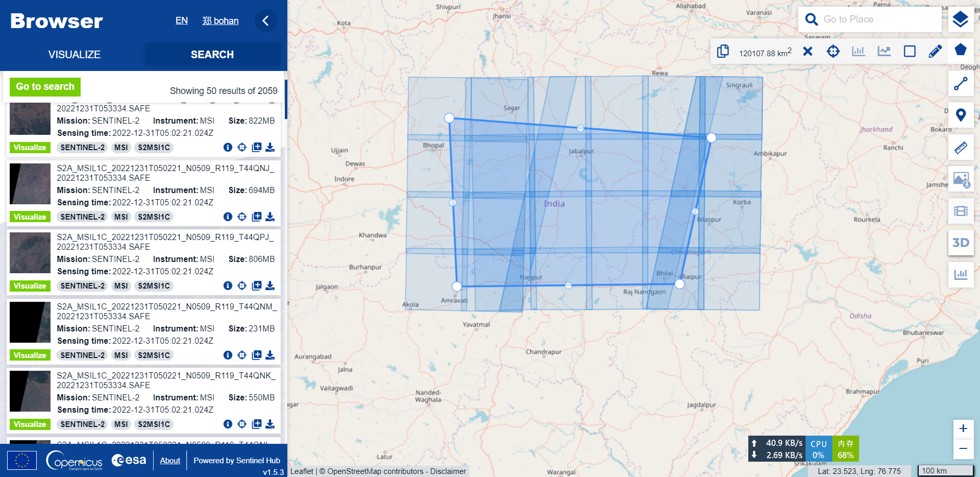
Task: Open the OpenStreetMap contributors link
Action: pos(375,471)
